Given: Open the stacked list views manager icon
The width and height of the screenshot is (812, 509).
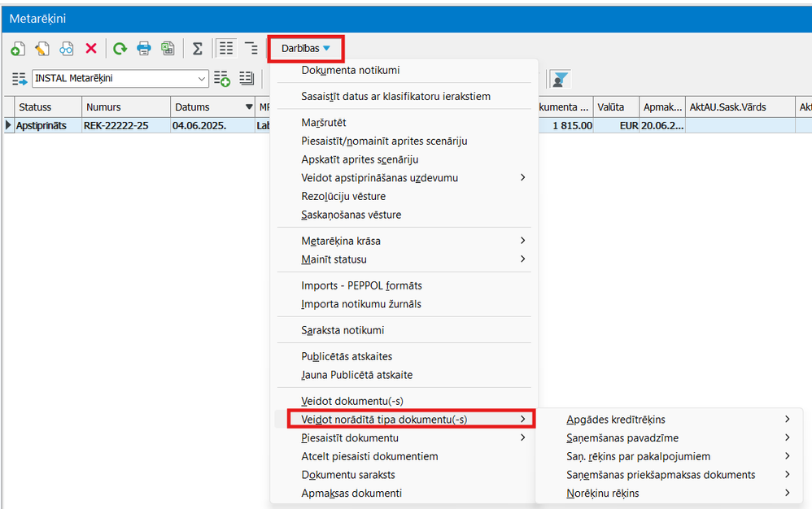Looking at the screenshot, I should tap(247, 79).
